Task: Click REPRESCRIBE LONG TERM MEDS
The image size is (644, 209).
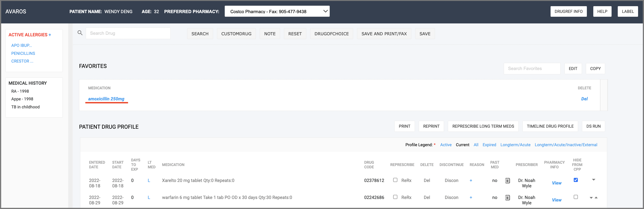Action: tap(483, 126)
